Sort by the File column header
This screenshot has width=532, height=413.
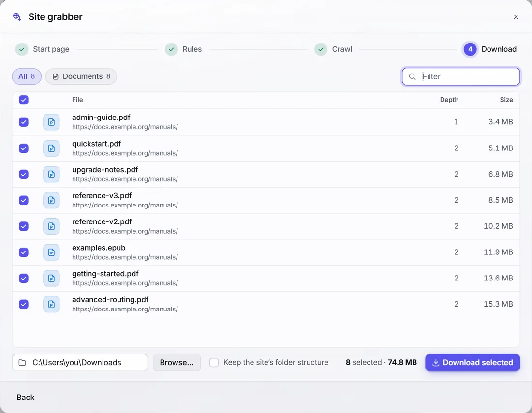77,100
